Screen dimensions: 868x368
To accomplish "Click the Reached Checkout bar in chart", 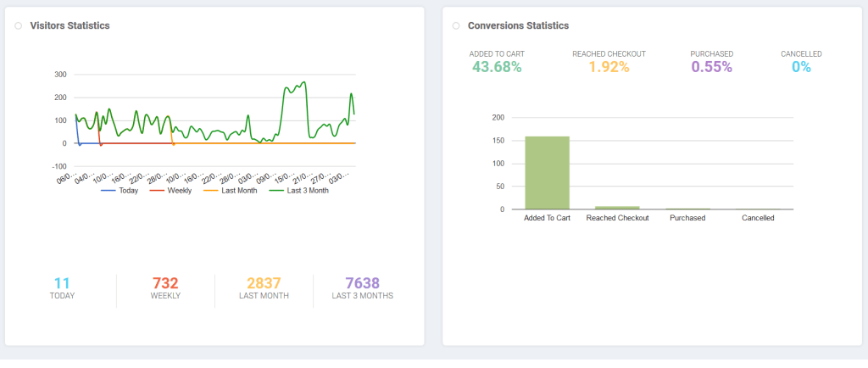I will click(x=617, y=208).
